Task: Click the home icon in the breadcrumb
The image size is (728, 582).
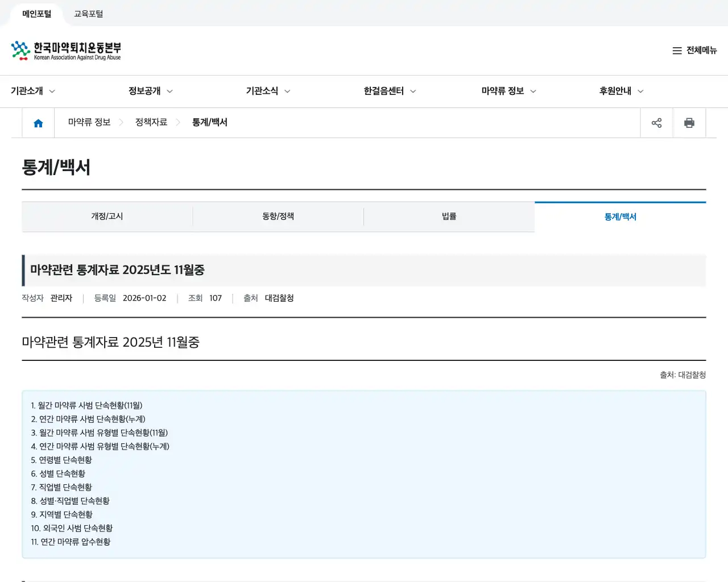Action: (x=38, y=122)
